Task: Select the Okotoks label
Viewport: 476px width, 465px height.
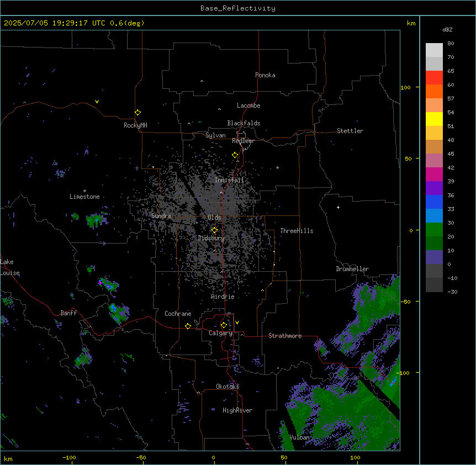Action: click(x=228, y=387)
